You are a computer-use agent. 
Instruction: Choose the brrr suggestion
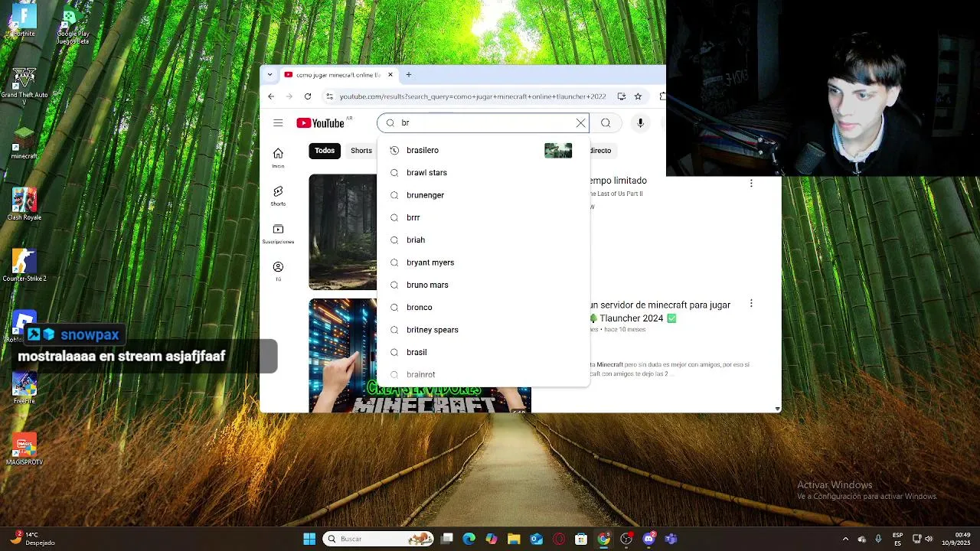tap(483, 217)
